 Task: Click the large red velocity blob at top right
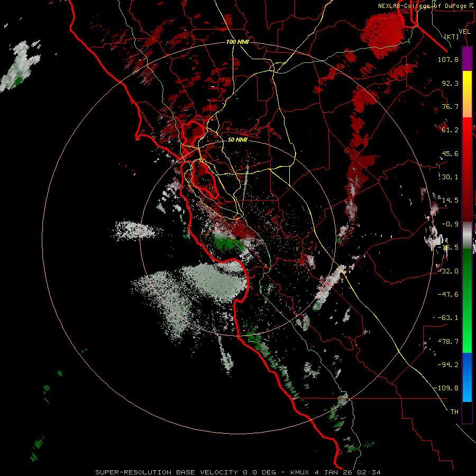(x=383, y=35)
